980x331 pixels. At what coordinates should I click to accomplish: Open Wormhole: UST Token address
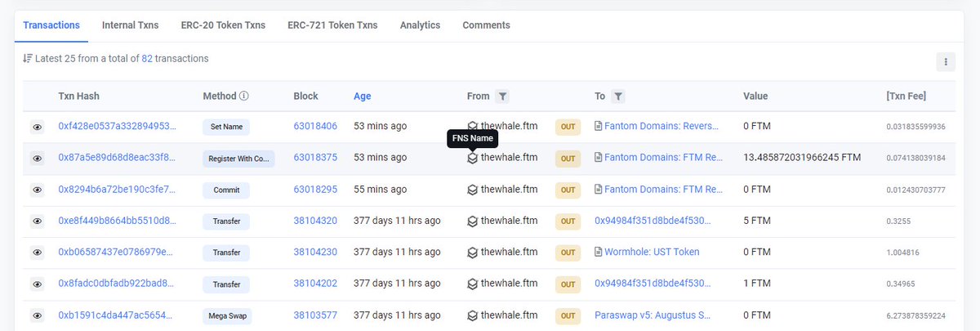click(652, 253)
